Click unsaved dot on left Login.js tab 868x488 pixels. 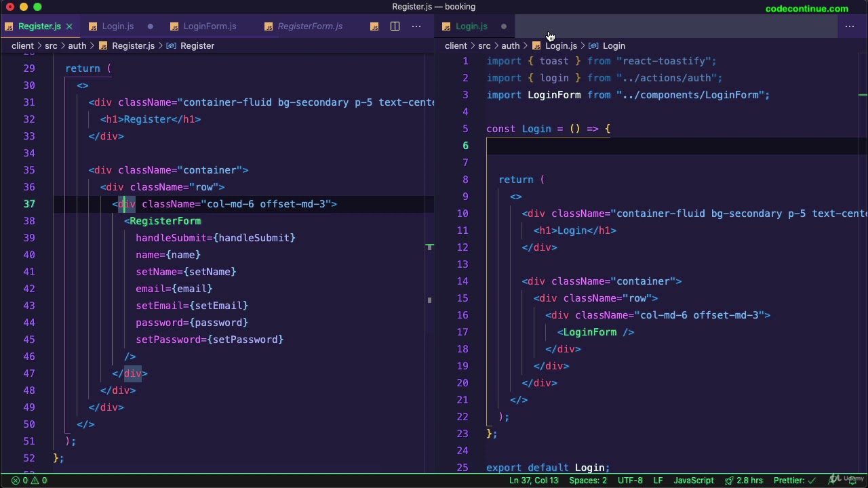151,26
